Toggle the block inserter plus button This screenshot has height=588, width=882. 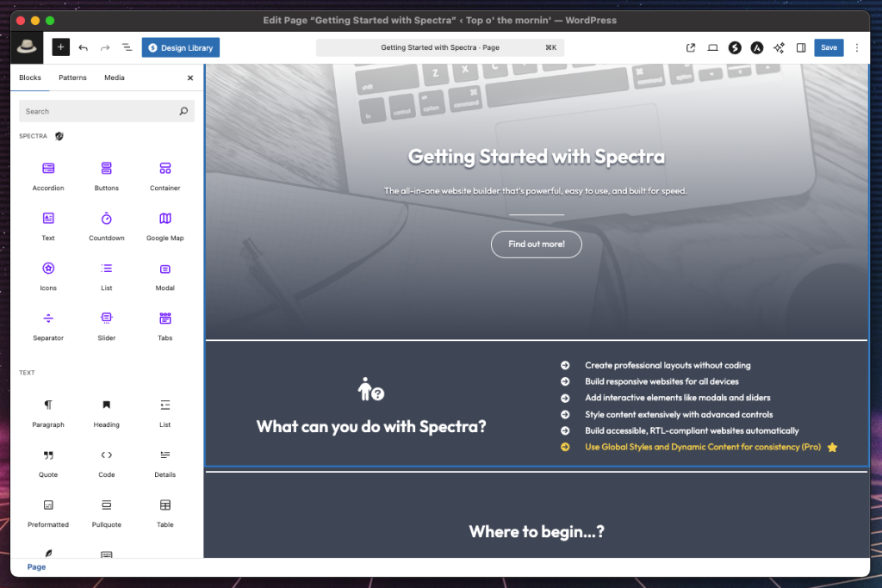[60, 47]
